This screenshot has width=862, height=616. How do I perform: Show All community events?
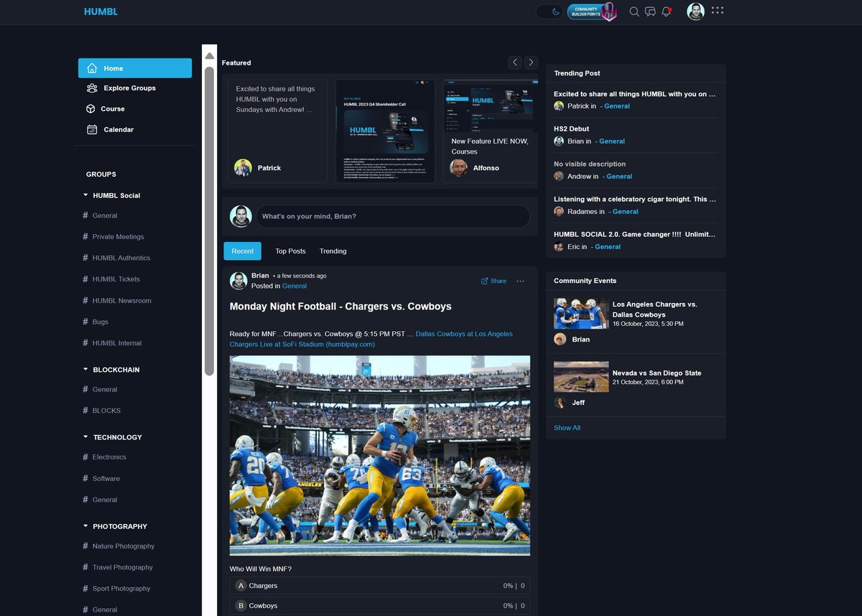(567, 427)
